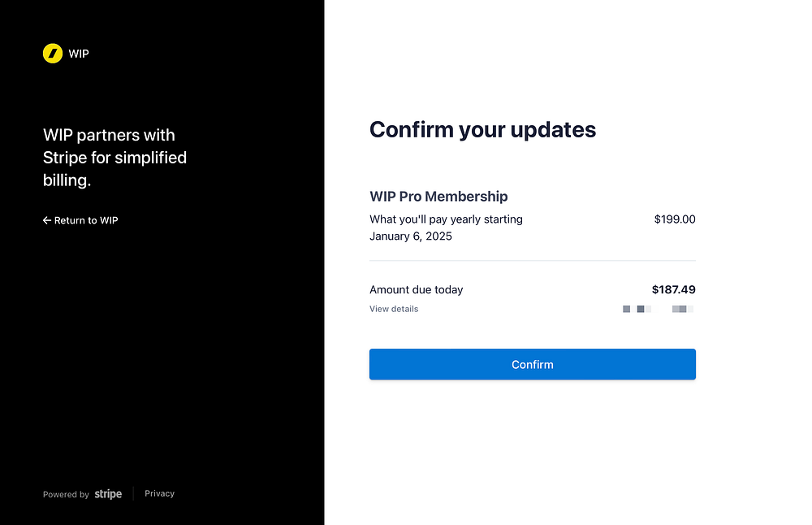Click the WIP partners with Stripe tagline
Viewport: 812px width, 525px height.
coord(114,158)
